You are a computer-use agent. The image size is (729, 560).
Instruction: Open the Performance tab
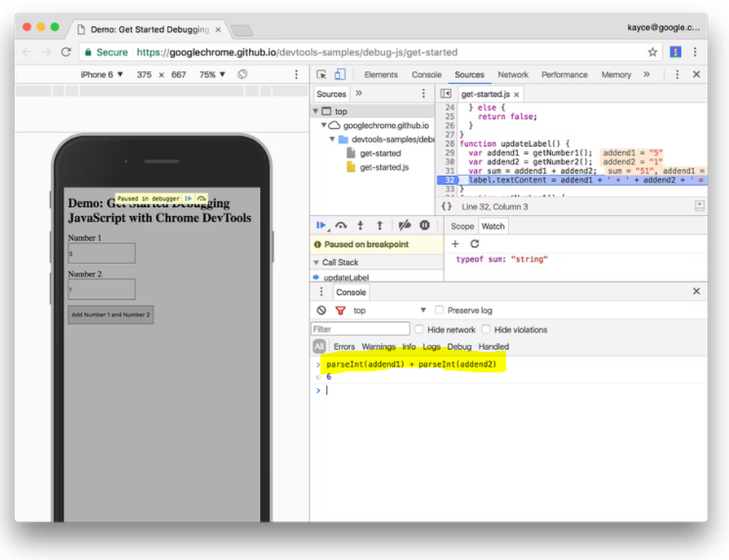[x=565, y=74]
